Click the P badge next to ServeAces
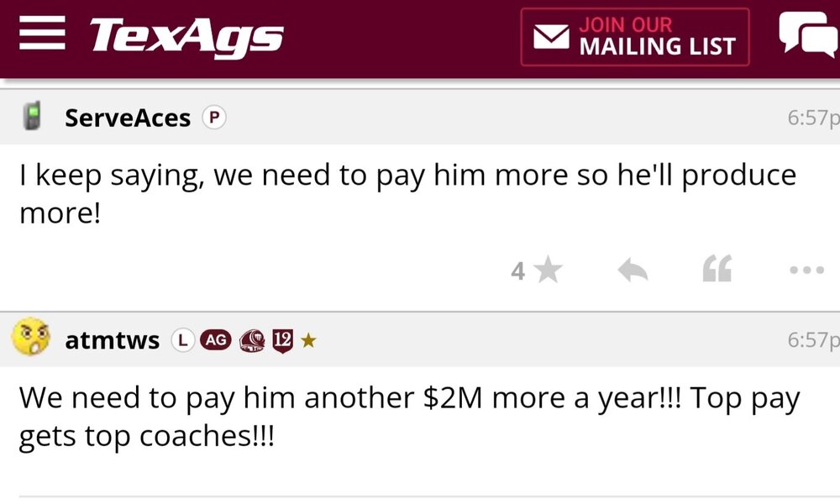The image size is (840, 504). [214, 118]
